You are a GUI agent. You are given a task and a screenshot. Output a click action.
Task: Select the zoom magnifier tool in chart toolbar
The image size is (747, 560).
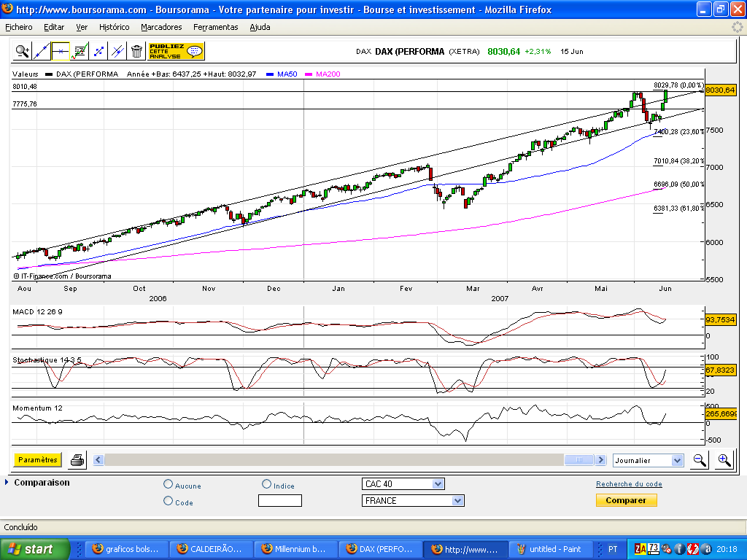(x=22, y=52)
